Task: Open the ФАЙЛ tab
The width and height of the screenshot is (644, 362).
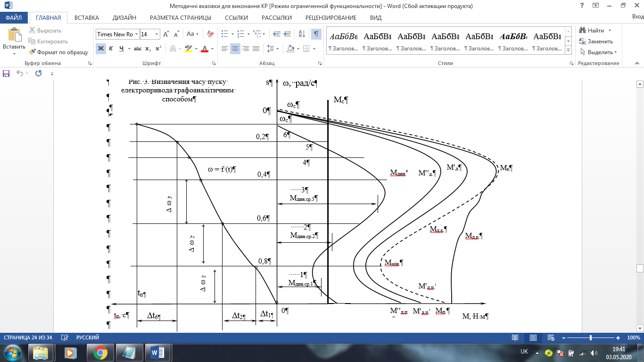Action: click(x=14, y=17)
